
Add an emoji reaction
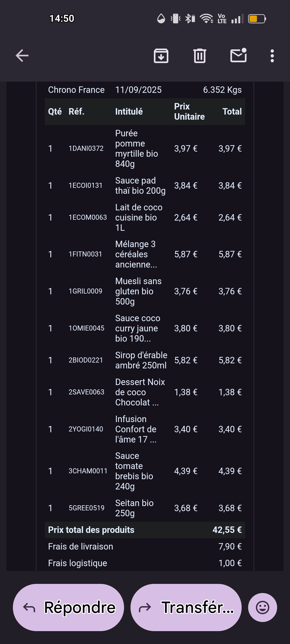click(x=262, y=608)
